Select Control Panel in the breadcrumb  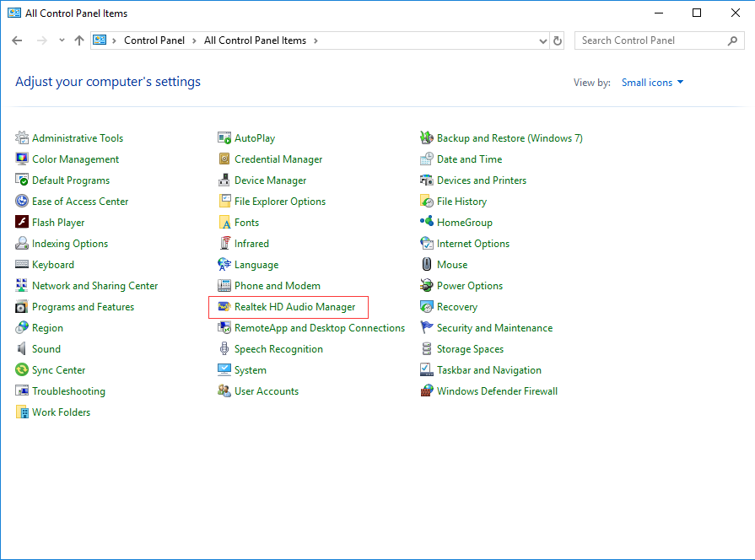pos(154,40)
